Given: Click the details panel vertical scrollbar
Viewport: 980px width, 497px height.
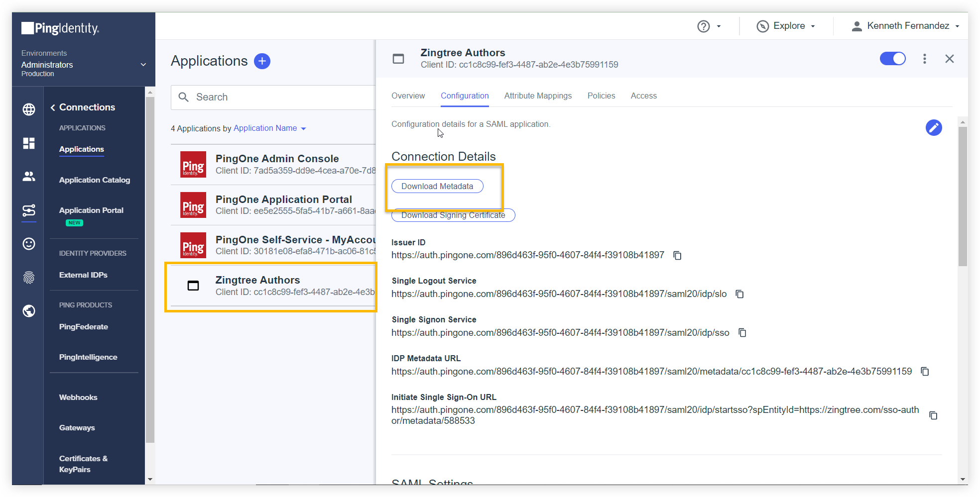Looking at the screenshot, I should coord(963,197).
